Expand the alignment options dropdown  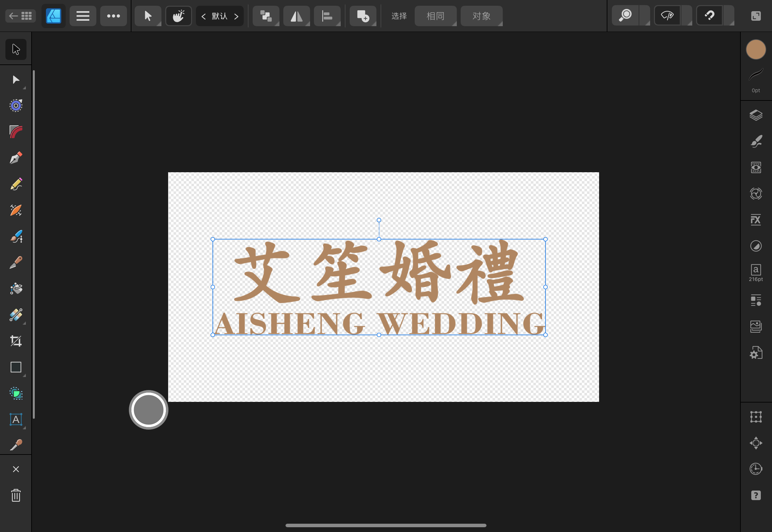[327, 16]
